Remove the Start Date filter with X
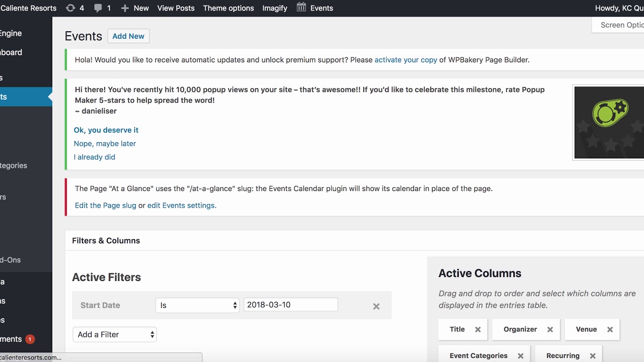644x362 pixels. (x=376, y=306)
